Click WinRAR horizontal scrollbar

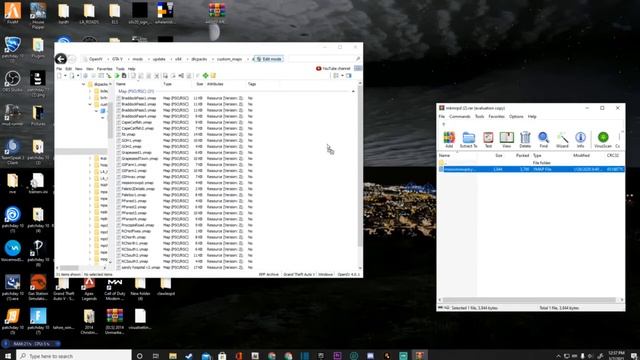click(529, 300)
